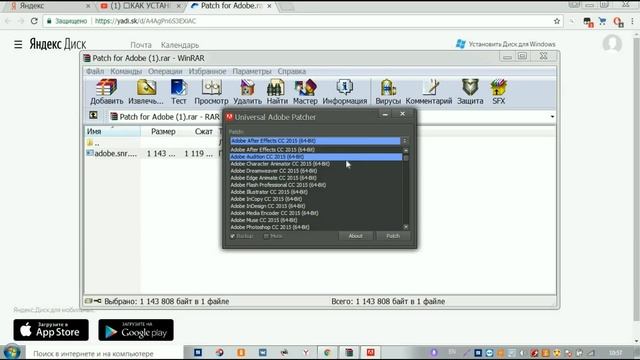Select Adobe Media Encoder CC 2015

click(x=316, y=213)
